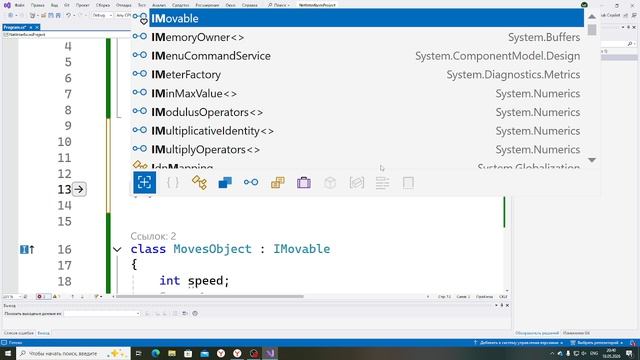Toggle the constants filter icon
Viewport: 640px width, 360px height.
[356, 182]
